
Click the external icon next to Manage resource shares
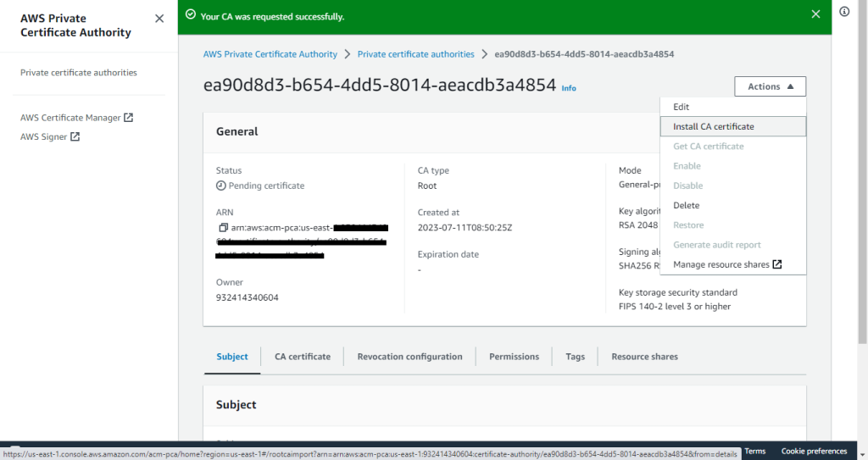[x=777, y=264]
